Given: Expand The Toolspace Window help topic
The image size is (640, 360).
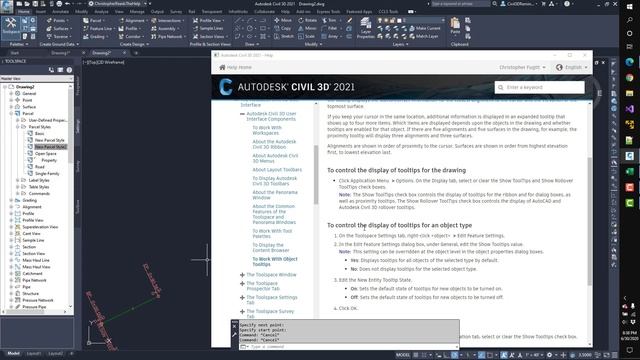Looking at the screenshot, I should tap(242, 275).
